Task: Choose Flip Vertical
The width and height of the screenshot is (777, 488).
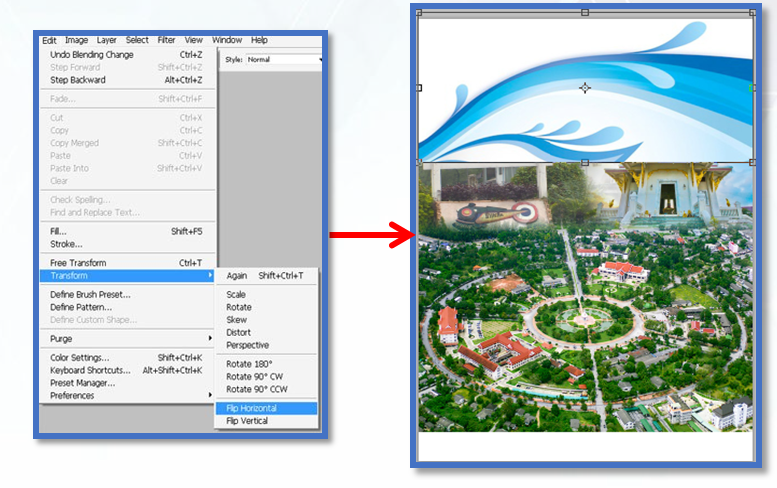Action: point(267,421)
